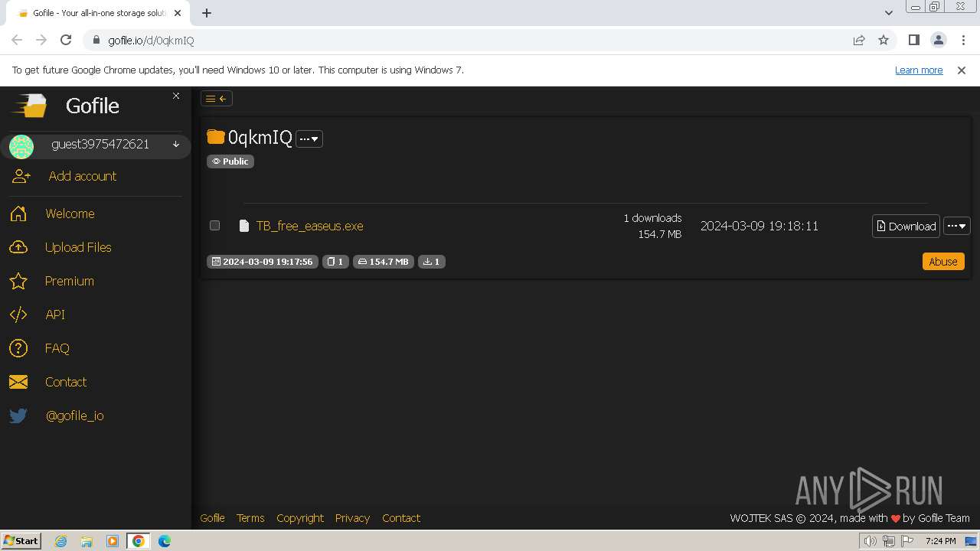The height and width of the screenshot is (551, 980).
Task: Open the tab search dropdown arrow
Action: 888,13
